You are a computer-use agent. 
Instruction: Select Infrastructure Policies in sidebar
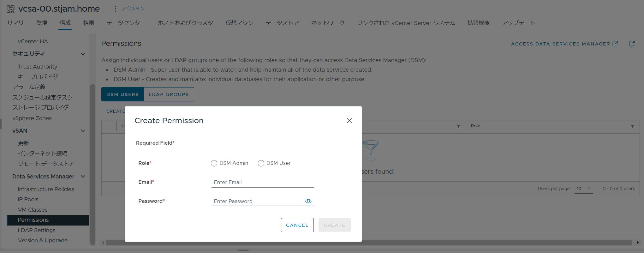pos(46,189)
